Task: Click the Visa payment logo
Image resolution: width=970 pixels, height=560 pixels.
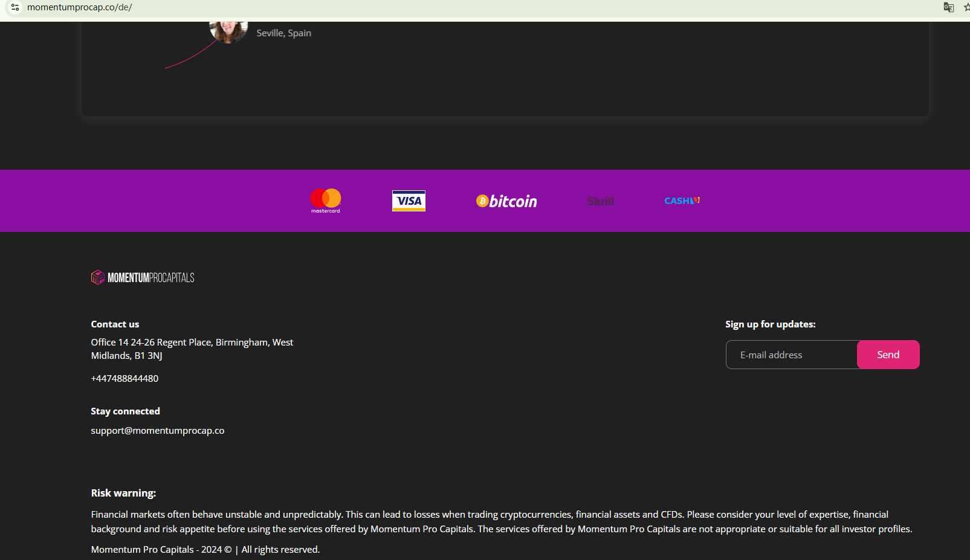Action: [x=409, y=201]
